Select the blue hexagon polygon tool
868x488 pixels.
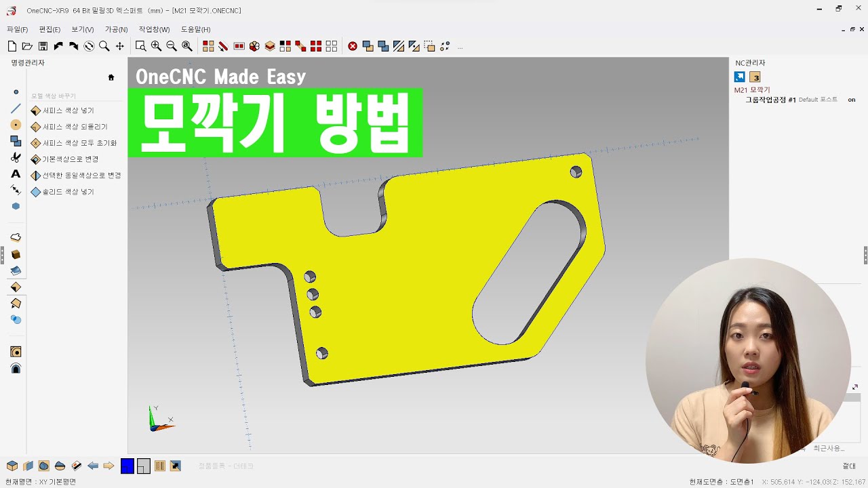point(16,206)
